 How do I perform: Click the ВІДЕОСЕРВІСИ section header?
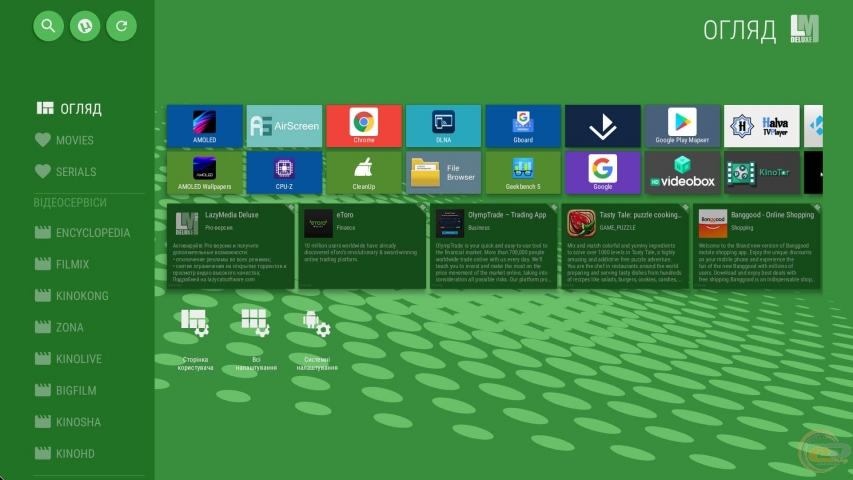click(70, 202)
